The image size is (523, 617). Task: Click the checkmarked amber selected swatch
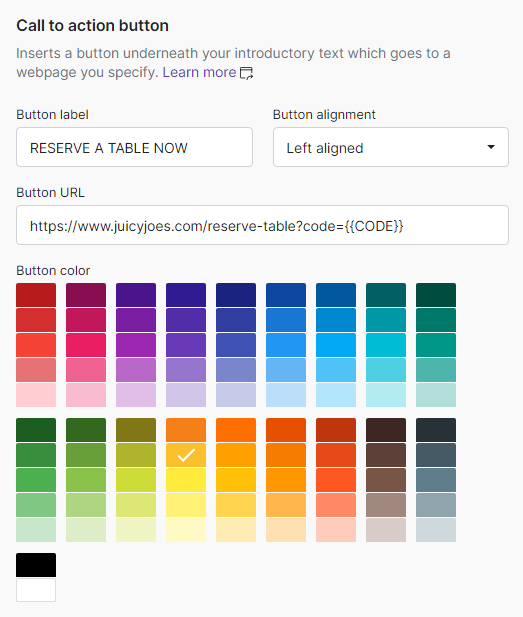(x=186, y=455)
